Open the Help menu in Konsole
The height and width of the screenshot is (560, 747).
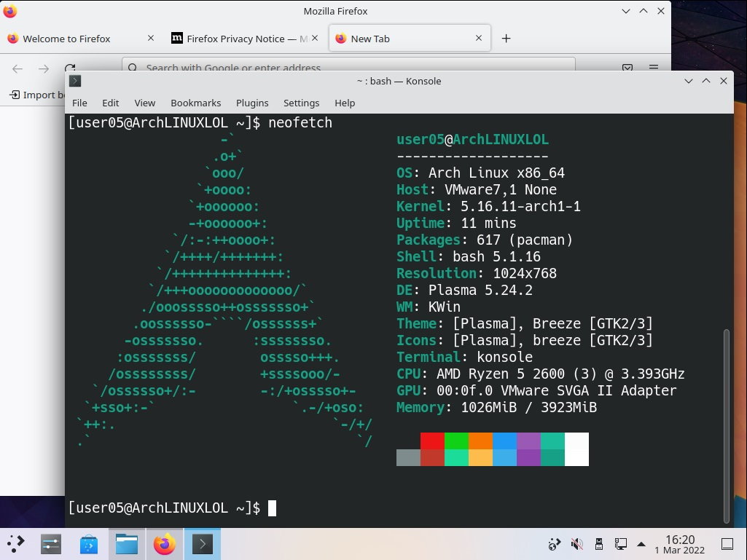point(345,103)
